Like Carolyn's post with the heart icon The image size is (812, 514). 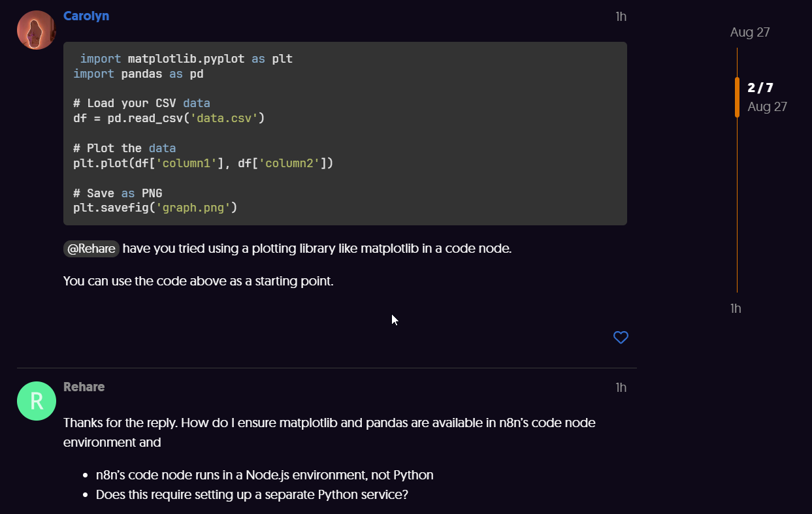621,338
